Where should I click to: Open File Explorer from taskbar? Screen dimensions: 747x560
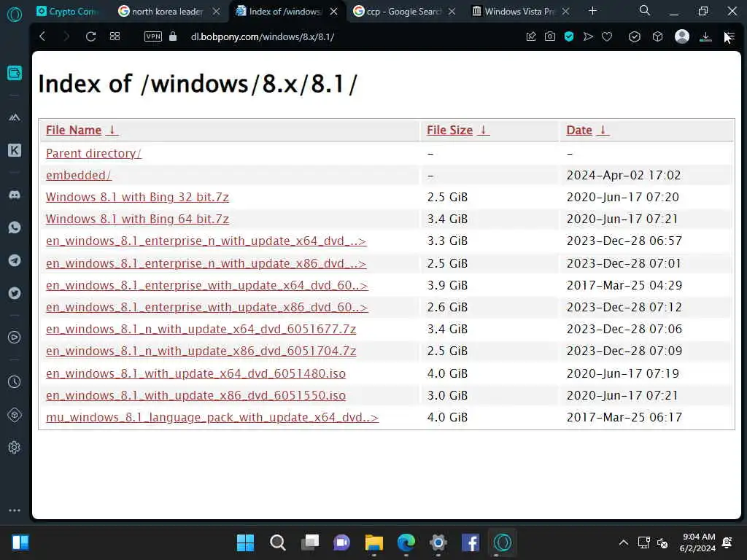point(374,542)
